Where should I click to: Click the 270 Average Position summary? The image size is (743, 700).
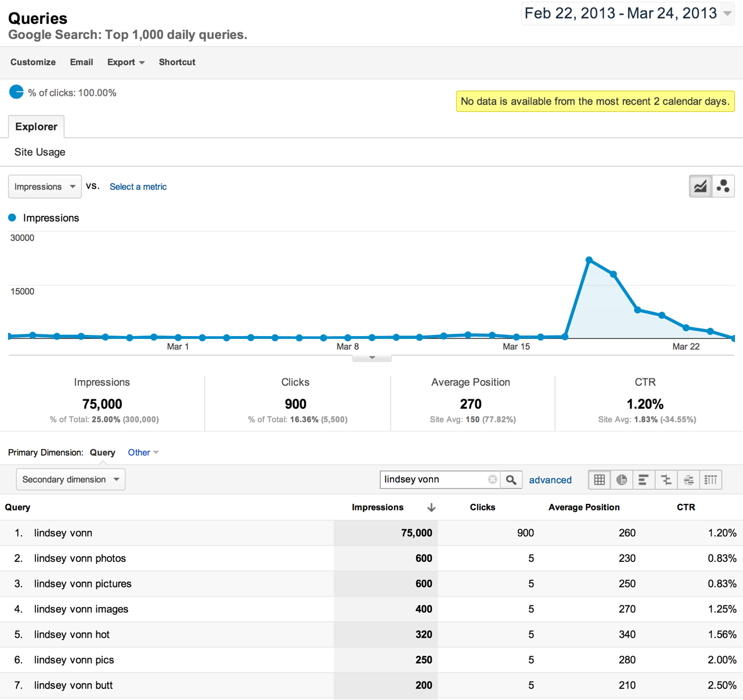(471, 404)
